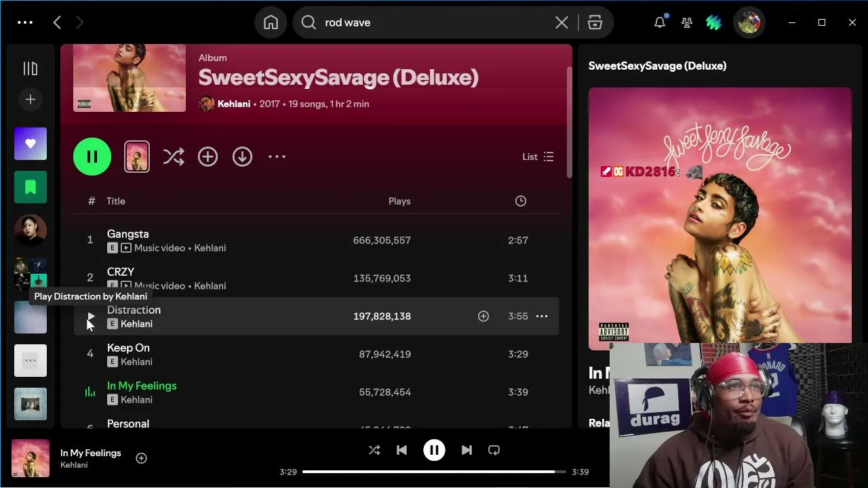This screenshot has width=868, height=488.
Task: Open the Browse icon beside search
Action: tap(595, 22)
